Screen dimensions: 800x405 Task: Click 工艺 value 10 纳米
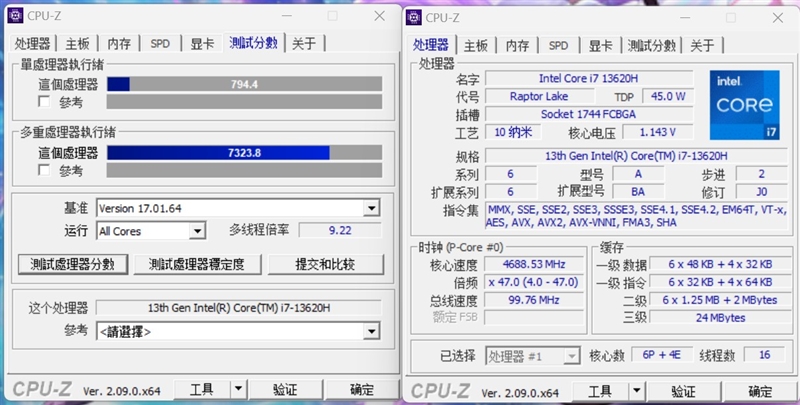pyautogui.click(x=513, y=132)
